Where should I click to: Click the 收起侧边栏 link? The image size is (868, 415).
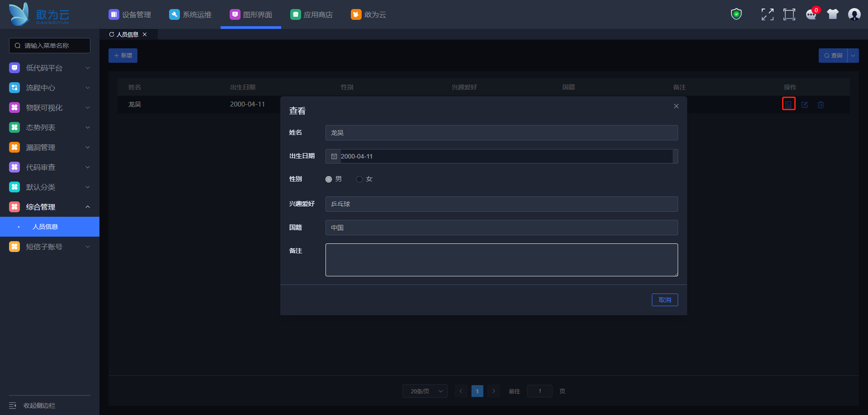[39, 406]
